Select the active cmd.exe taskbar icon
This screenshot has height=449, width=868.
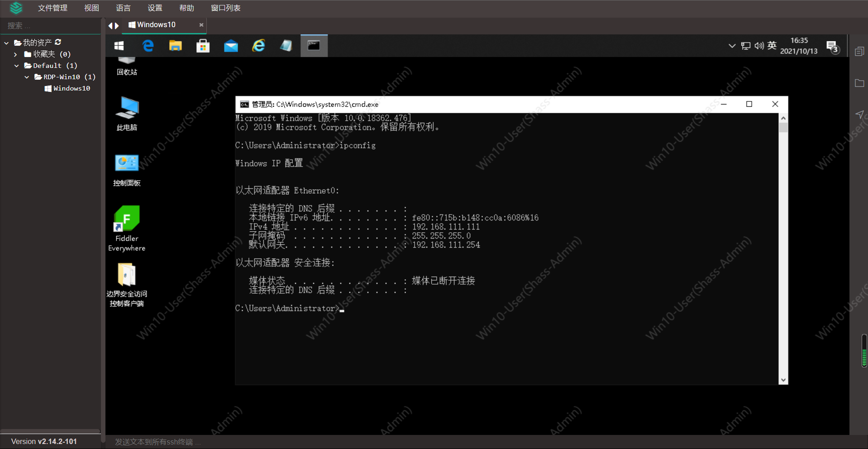tap(314, 45)
